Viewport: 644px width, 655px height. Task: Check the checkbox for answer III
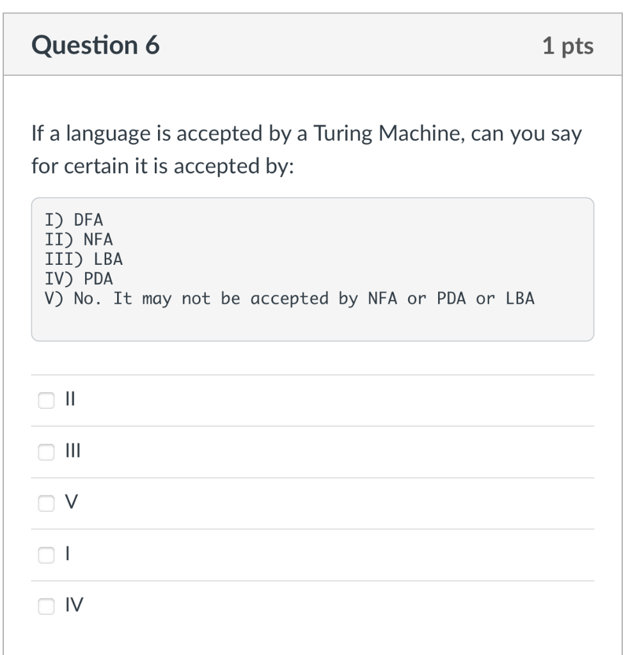(45, 451)
